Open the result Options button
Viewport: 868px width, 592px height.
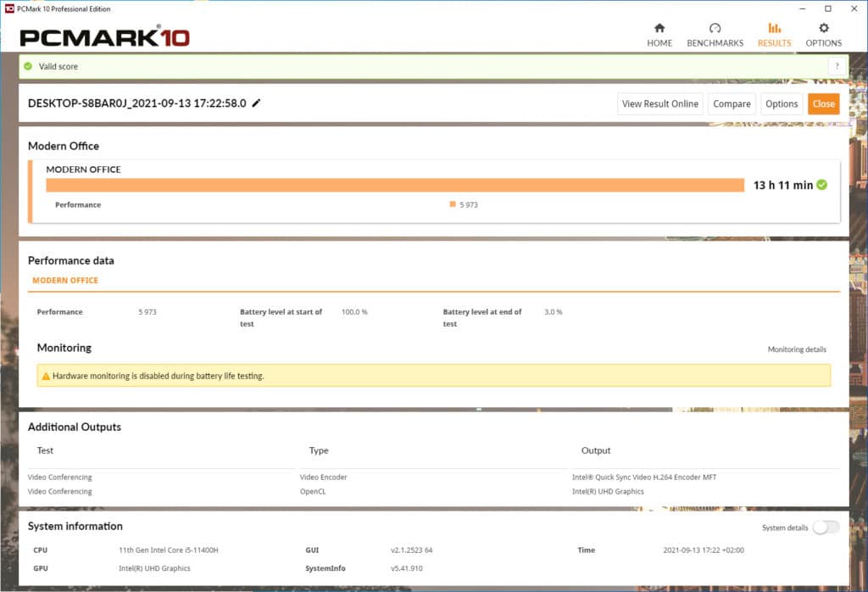tap(782, 103)
